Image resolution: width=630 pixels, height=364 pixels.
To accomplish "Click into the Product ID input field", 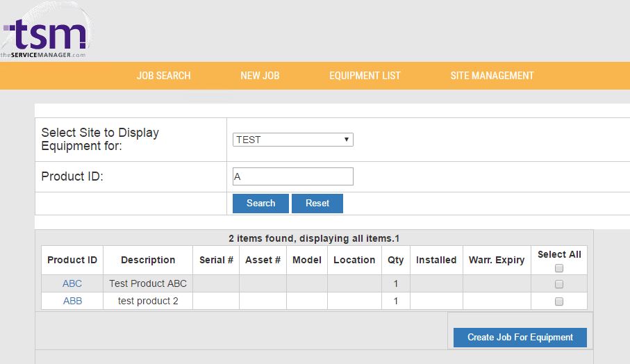I will [x=292, y=176].
